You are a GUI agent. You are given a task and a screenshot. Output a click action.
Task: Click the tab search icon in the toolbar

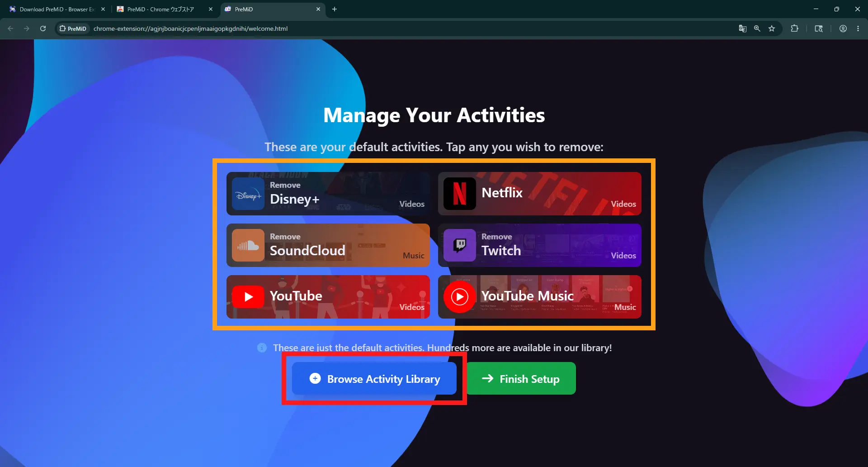tap(819, 29)
